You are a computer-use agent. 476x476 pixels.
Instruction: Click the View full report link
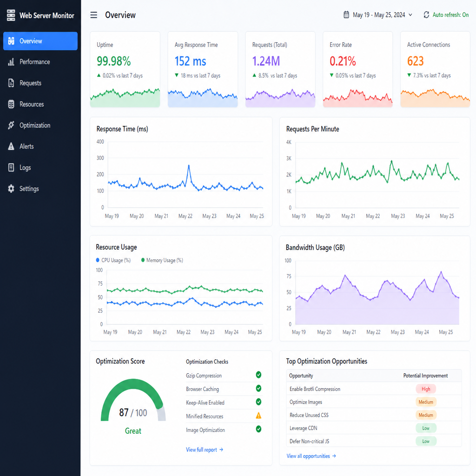(205, 450)
